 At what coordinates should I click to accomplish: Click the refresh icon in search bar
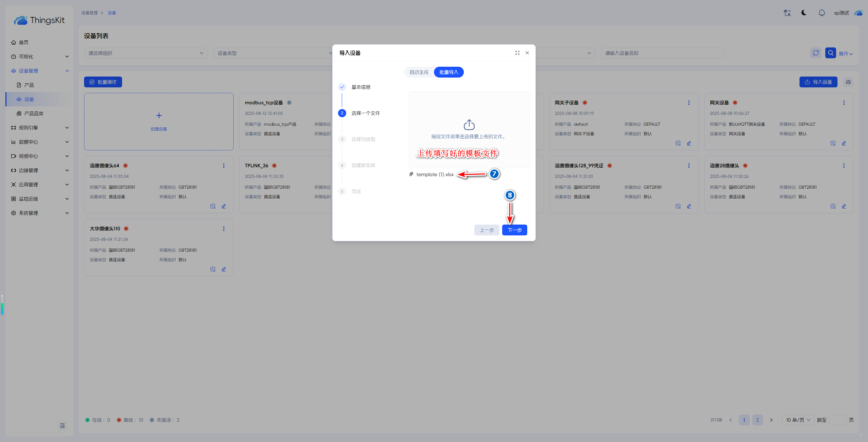(x=815, y=53)
